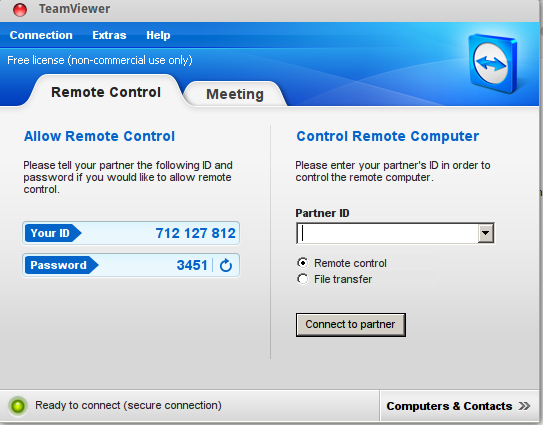Expand Computers & Contacts double-arrow icon
543x425 pixels.
click(x=524, y=406)
